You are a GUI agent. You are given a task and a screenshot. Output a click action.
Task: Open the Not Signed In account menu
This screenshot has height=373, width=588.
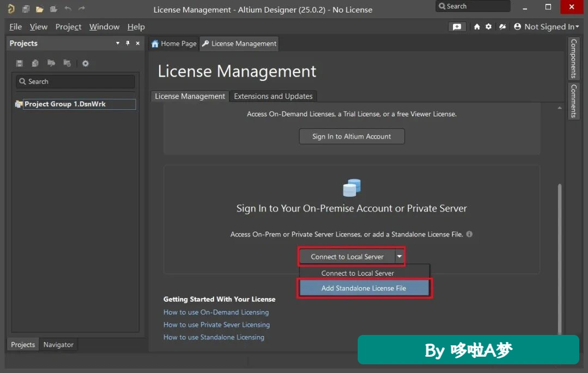point(547,27)
